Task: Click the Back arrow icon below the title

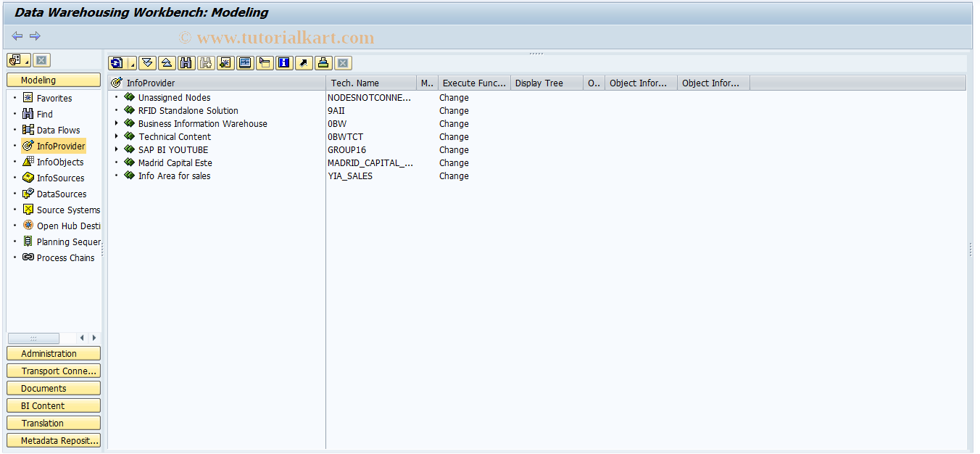Action: click(x=17, y=36)
